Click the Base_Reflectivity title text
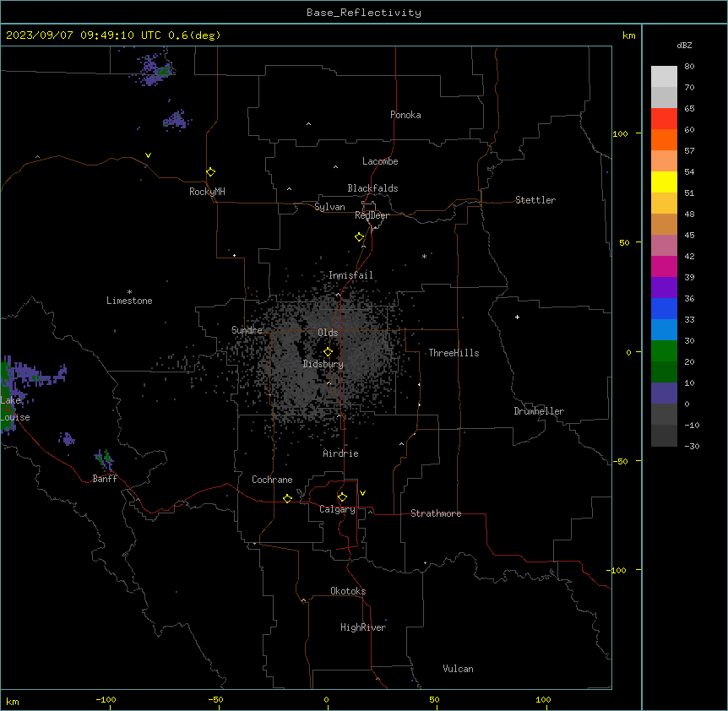The height and width of the screenshot is (711, 728). pos(364,13)
